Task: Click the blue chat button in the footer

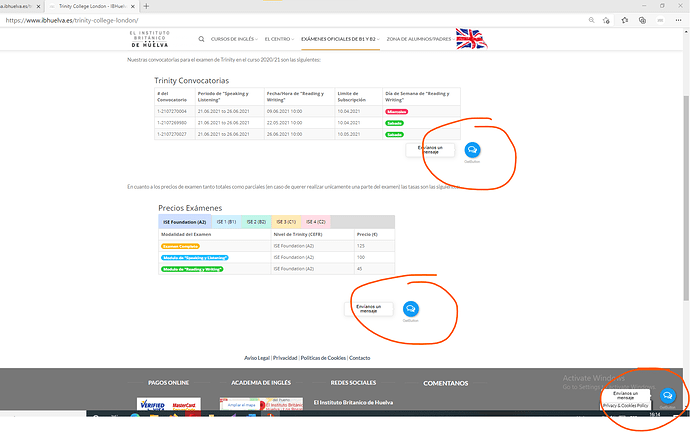Action: tap(668, 395)
